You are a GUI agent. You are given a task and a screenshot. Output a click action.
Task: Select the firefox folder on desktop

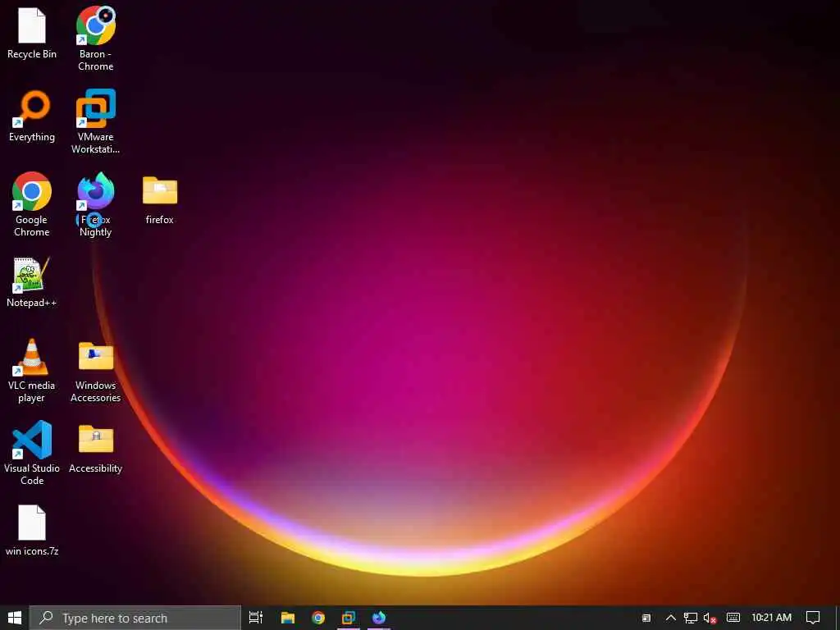coord(160,200)
